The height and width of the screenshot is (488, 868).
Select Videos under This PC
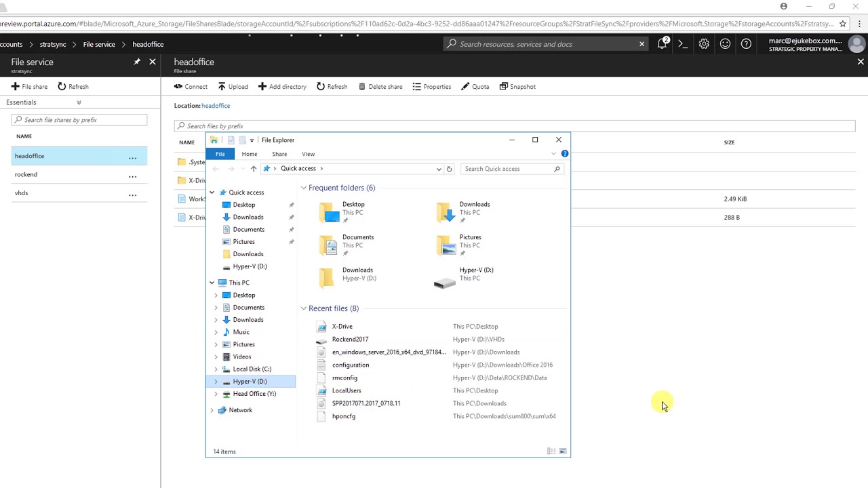[x=242, y=357]
